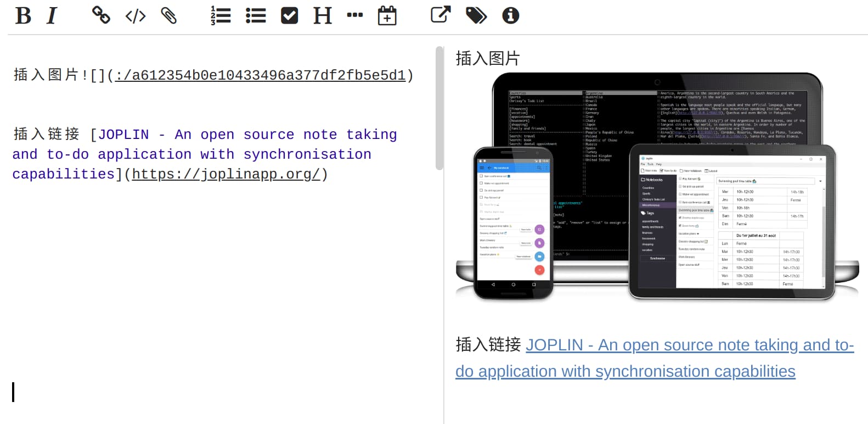Insert a hyperlink with the chain icon
Viewport: 868px width, 424px height.
click(101, 15)
